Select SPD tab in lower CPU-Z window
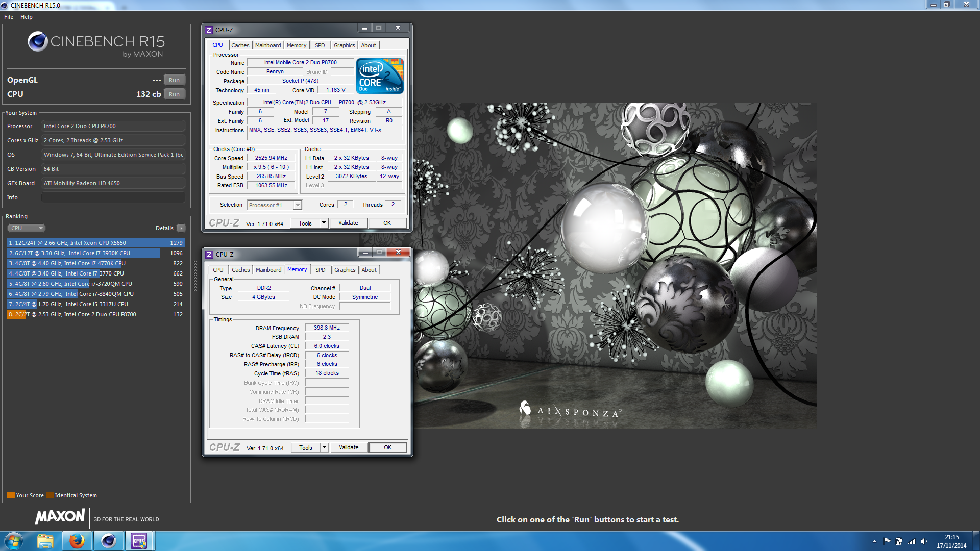The image size is (980, 551). 321,270
